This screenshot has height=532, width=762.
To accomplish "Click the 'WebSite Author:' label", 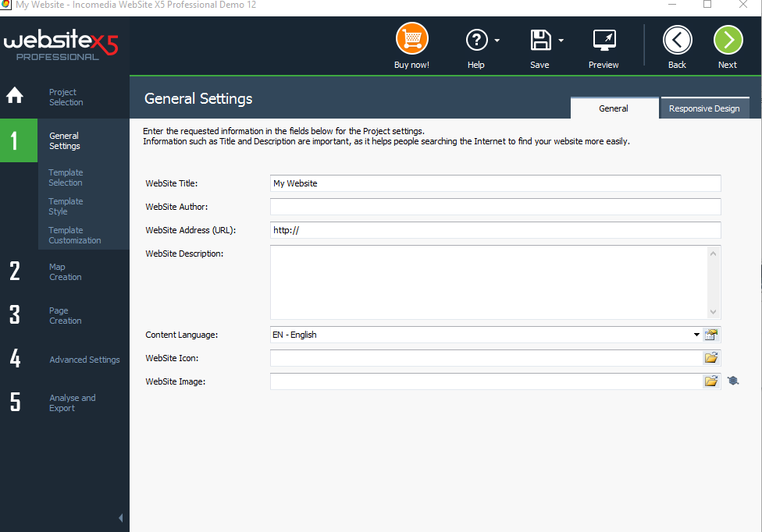I will [x=176, y=207].
